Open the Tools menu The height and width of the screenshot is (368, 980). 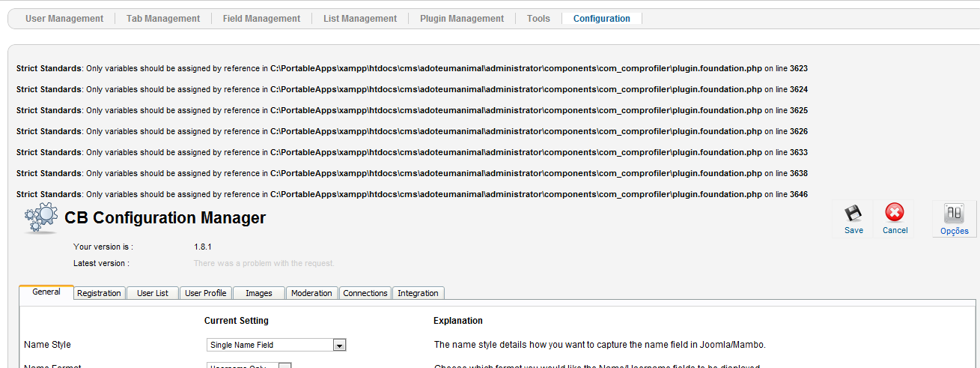(x=538, y=19)
